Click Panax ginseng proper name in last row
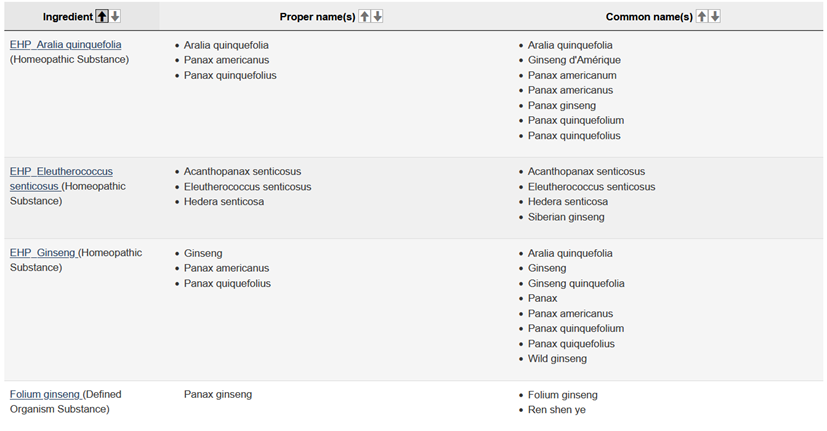This screenshot has height=431, width=827. coord(218,394)
